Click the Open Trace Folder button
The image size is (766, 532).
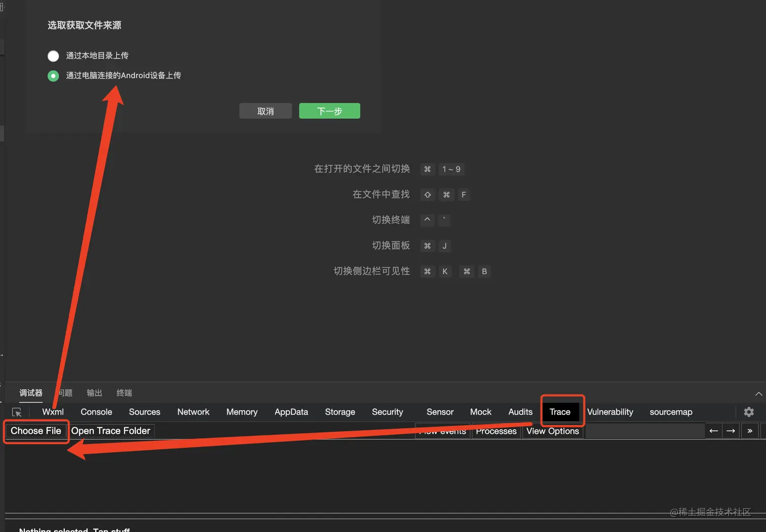pyautogui.click(x=110, y=431)
